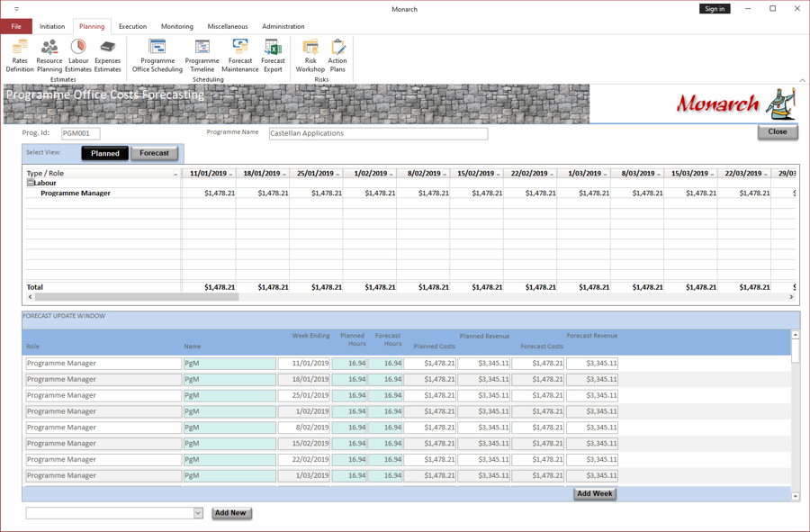Open the Miscellaneous tab
This screenshot has width=810, height=532.
point(228,26)
